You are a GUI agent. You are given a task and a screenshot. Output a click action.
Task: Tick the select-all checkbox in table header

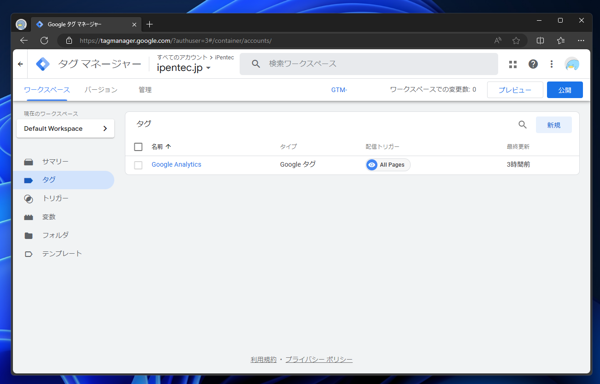pos(138,146)
